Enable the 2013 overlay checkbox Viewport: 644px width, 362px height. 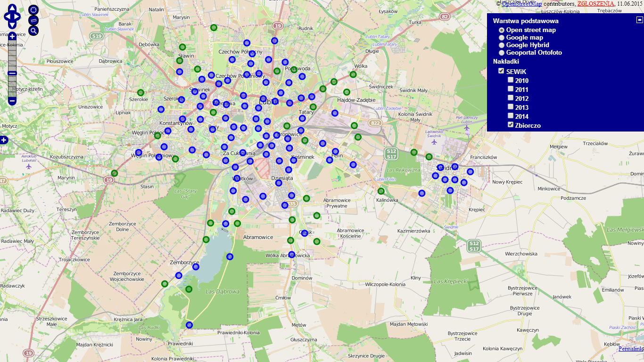pyautogui.click(x=511, y=107)
